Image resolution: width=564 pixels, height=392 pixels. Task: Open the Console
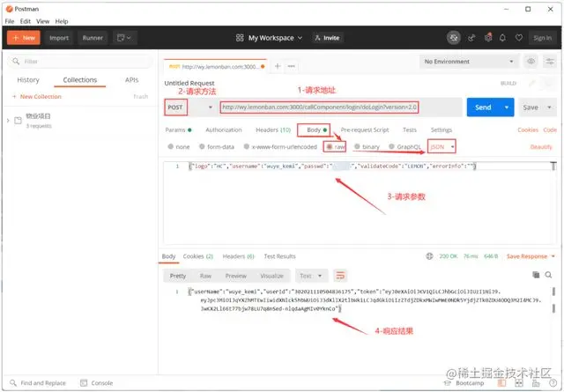(x=97, y=383)
